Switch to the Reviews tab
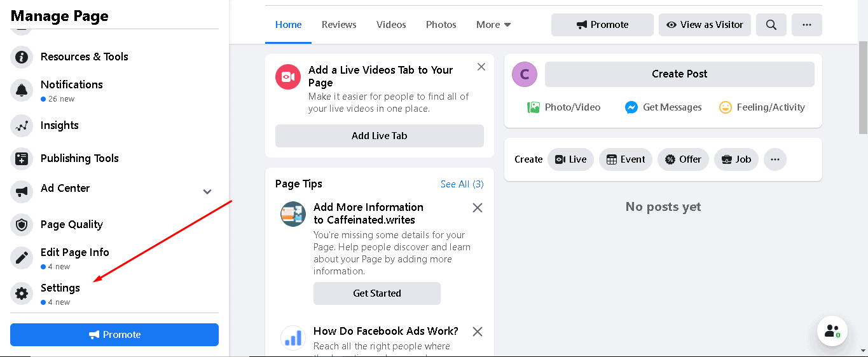This screenshot has width=868, height=357. point(339,25)
